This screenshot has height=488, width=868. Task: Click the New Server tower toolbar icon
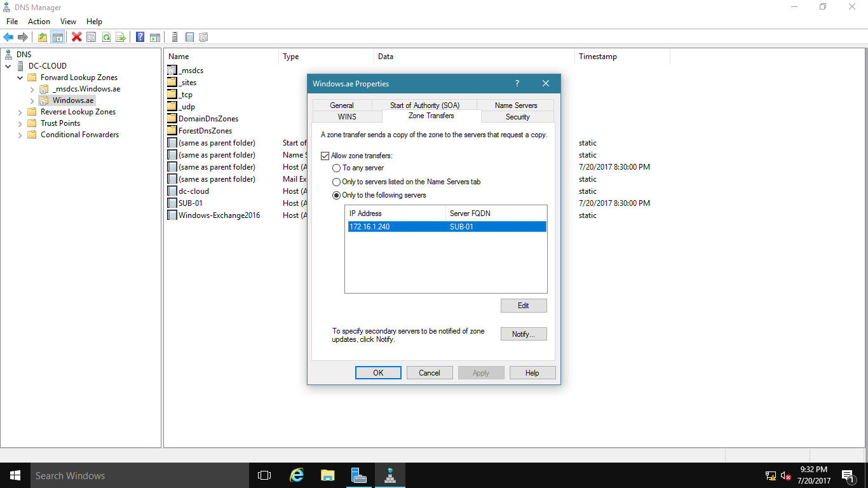click(x=174, y=37)
